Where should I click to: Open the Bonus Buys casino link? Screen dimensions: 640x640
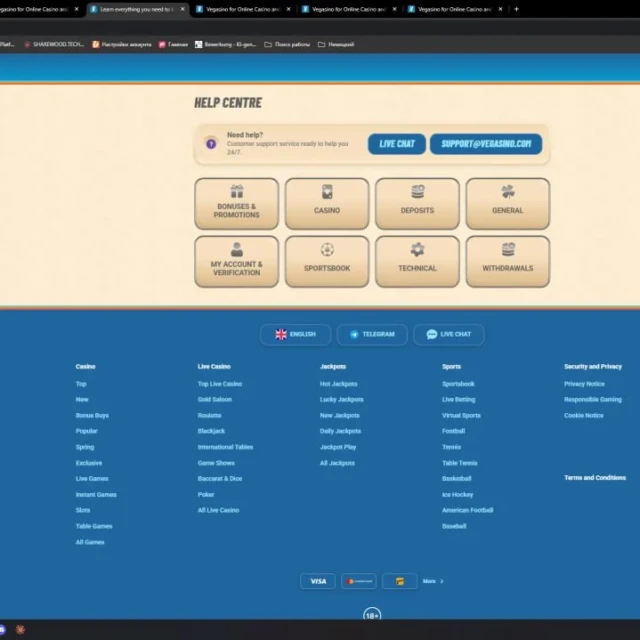click(92, 416)
